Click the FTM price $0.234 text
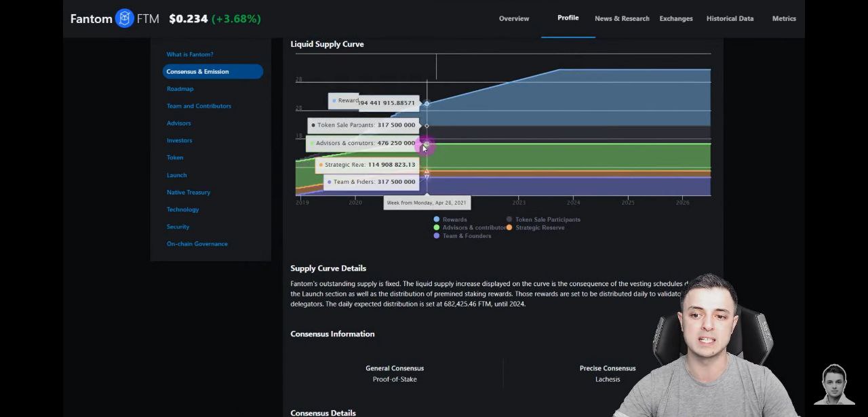Screen dimensions: 868x417 [x=189, y=18]
